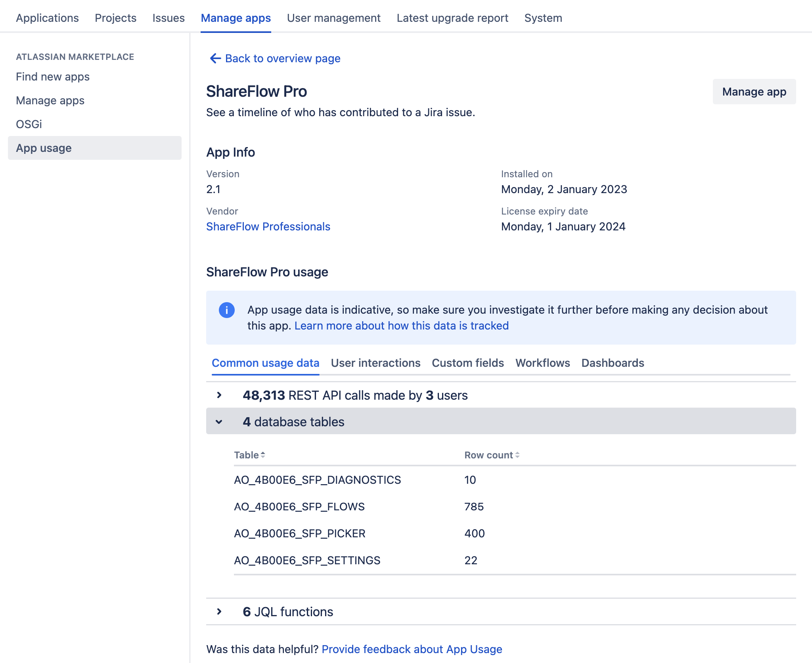Click the AO_4B00E6_SFP_FLOWS table row
812x663 pixels.
point(299,506)
